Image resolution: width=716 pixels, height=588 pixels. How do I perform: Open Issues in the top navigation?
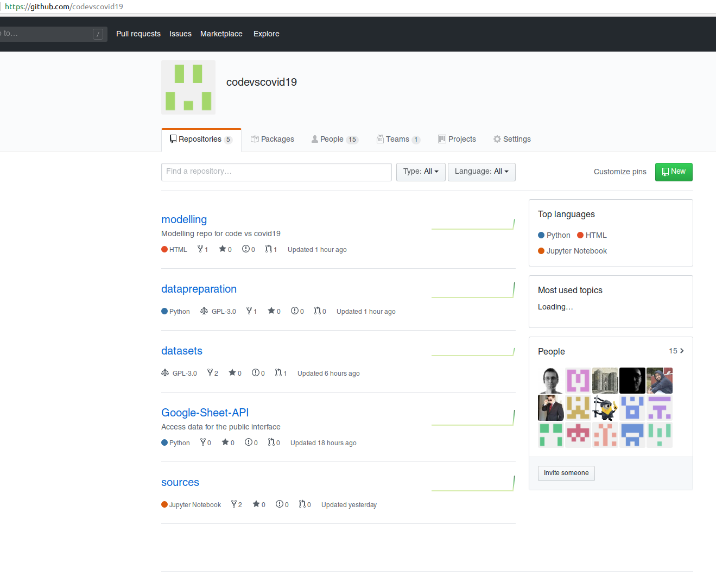pos(180,34)
